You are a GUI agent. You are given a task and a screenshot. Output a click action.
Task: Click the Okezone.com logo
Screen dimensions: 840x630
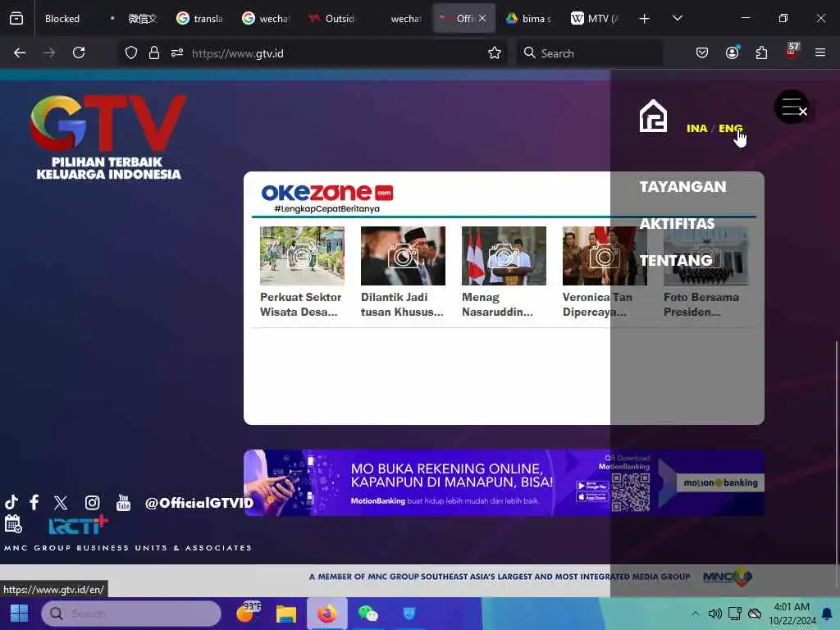coord(327,198)
